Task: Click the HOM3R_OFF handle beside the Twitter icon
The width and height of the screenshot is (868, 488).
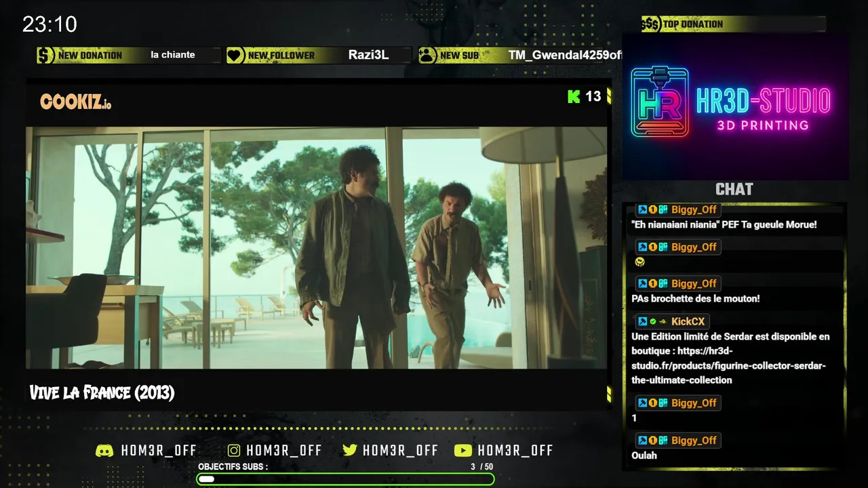Action: (401, 451)
